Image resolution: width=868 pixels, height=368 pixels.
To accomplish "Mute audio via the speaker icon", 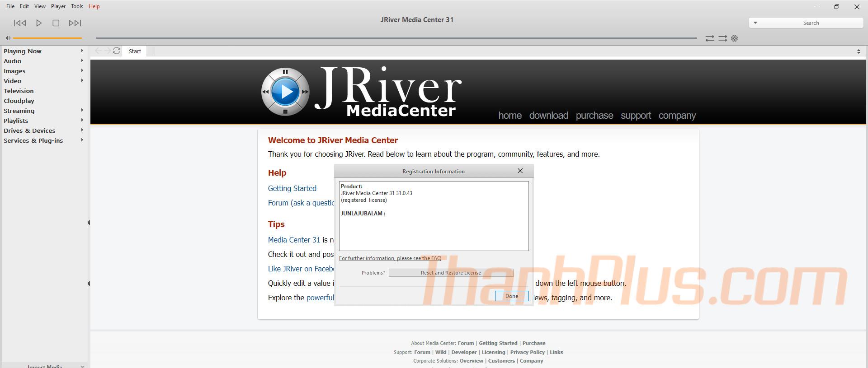I will pyautogui.click(x=8, y=38).
